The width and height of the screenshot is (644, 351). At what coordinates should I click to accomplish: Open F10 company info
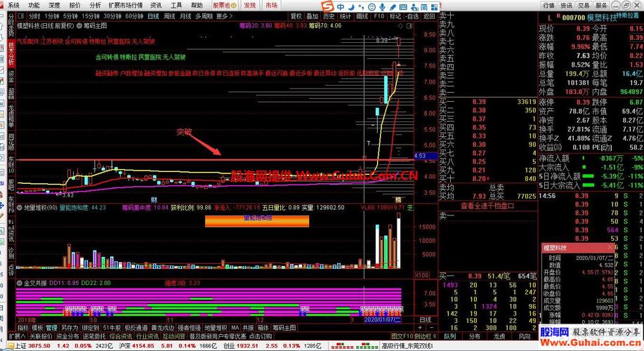coord(379,16)
